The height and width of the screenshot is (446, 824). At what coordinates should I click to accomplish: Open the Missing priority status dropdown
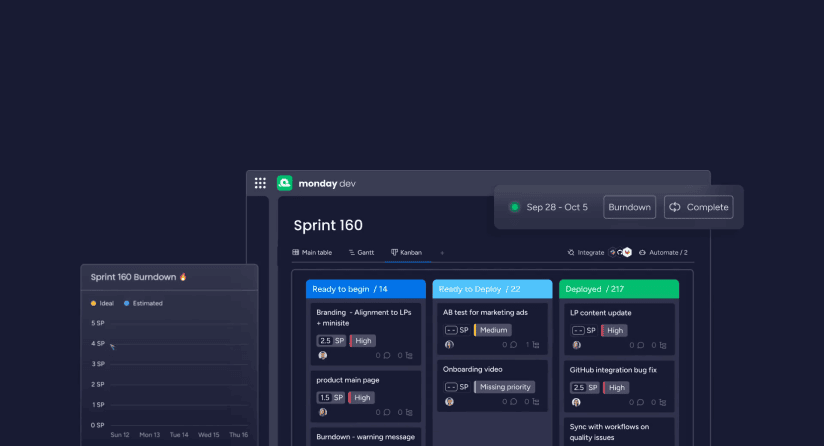click(504, 387)
